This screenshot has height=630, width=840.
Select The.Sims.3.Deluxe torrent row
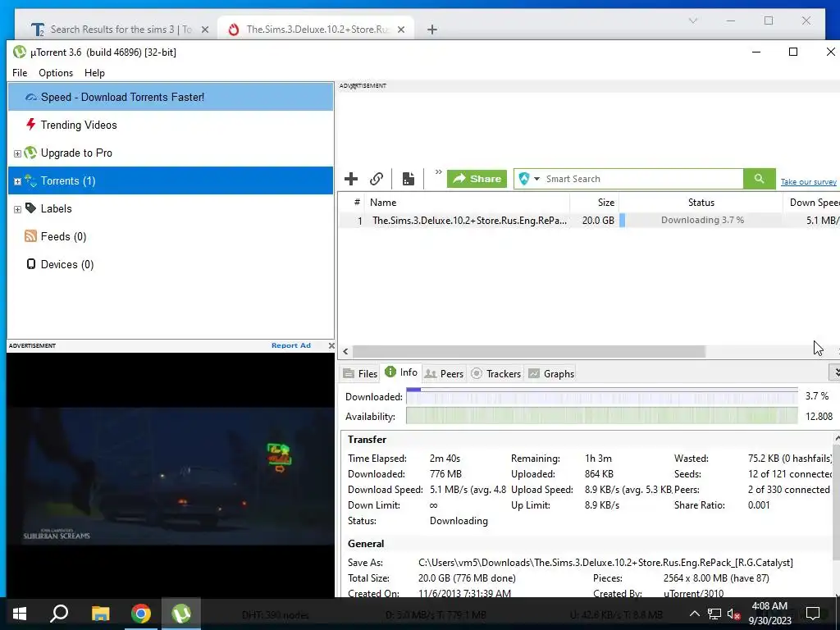589,220
